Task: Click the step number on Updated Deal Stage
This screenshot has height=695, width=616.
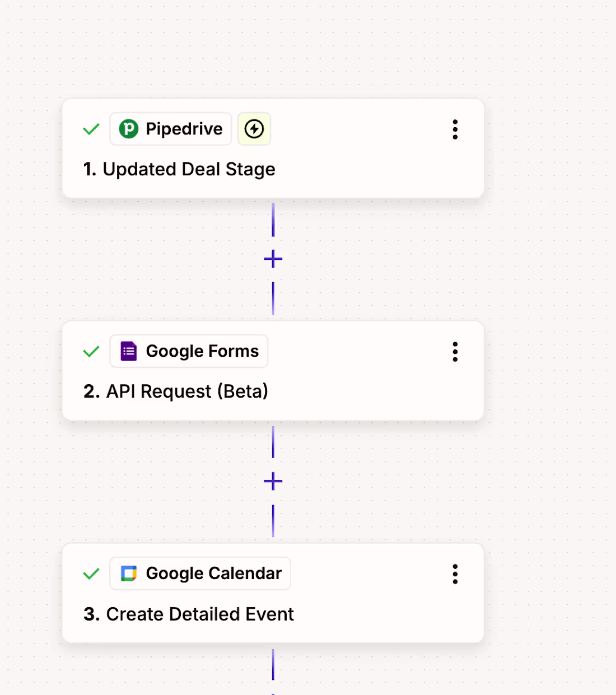Action: point(90,169)
